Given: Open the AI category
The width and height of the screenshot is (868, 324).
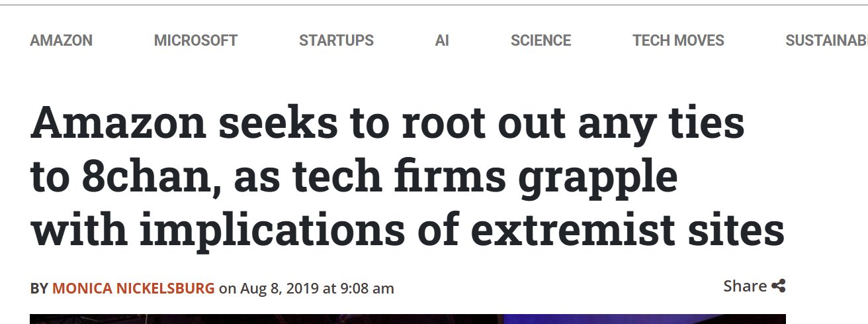Looking at the screenshot, I should coord(442,40).
